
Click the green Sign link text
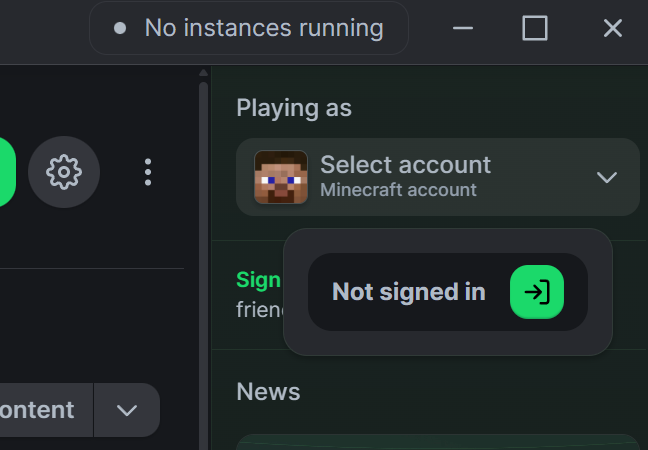tap(258, 279)
